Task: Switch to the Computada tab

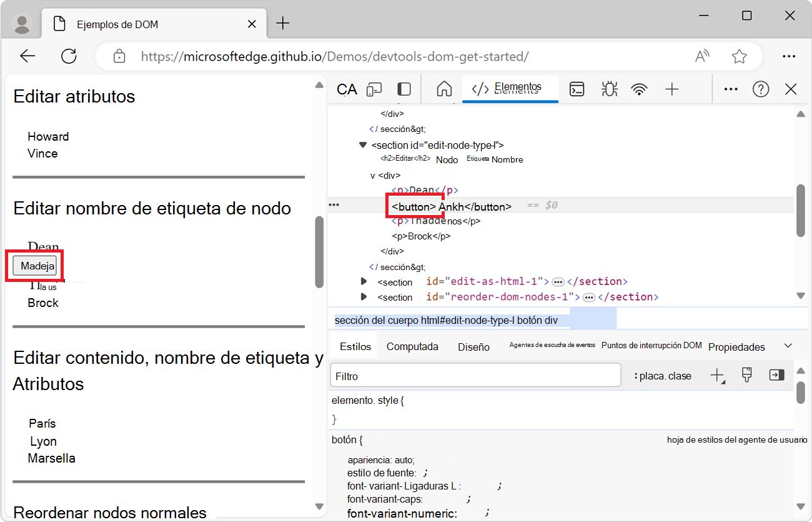Action: [412, 346]
